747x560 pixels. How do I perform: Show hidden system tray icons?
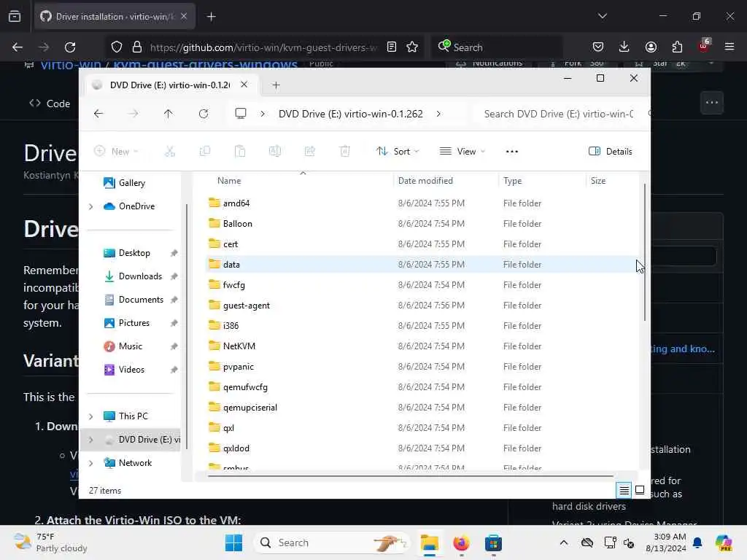pos(564,542)
